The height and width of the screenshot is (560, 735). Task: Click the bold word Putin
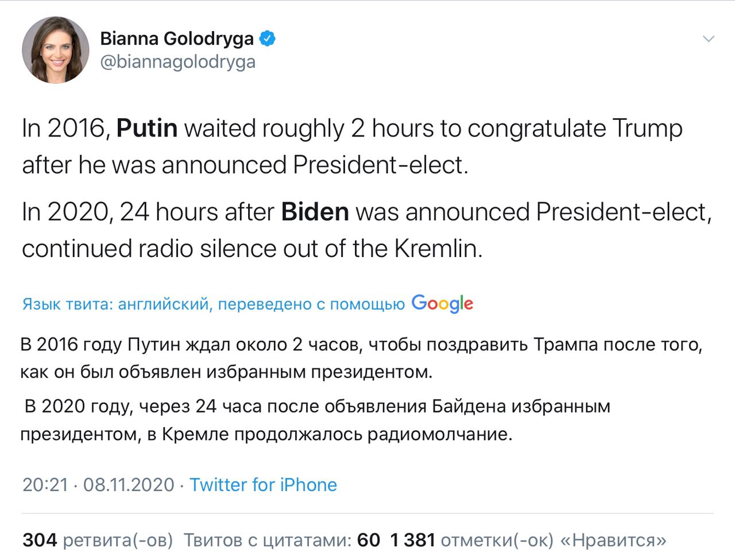pyautogui.click(x=147, y=128)
